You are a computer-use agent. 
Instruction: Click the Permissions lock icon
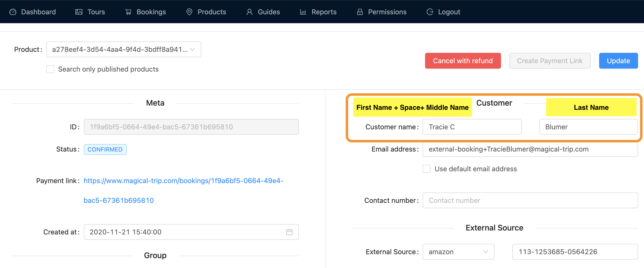pyautogui.click(x=360, y=12)
